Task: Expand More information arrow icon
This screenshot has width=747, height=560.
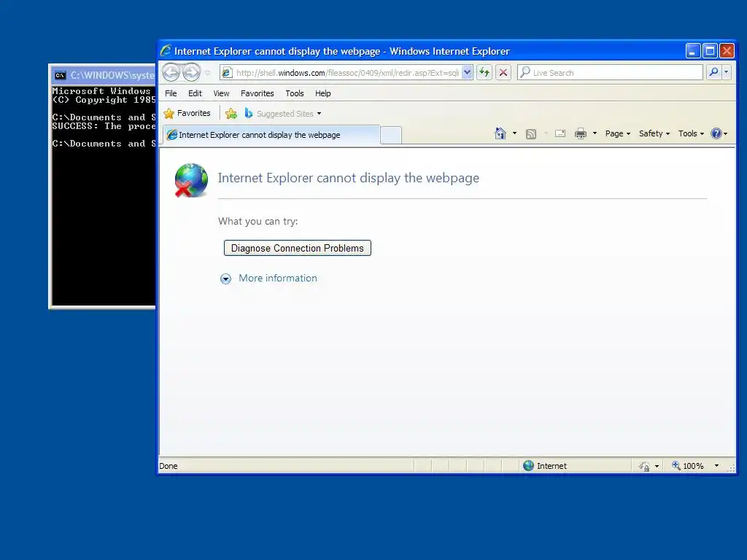Action: [x=226, y=279]
